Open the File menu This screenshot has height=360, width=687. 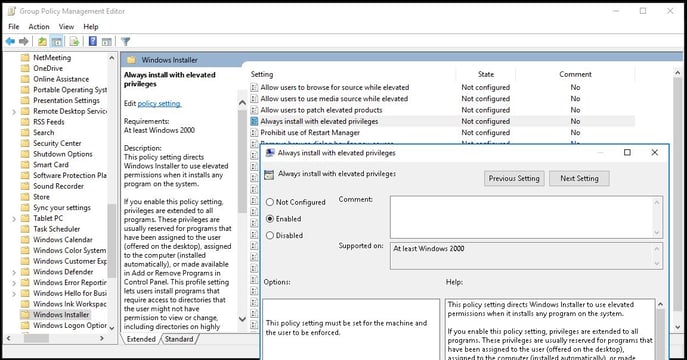(x=14, y=27)
